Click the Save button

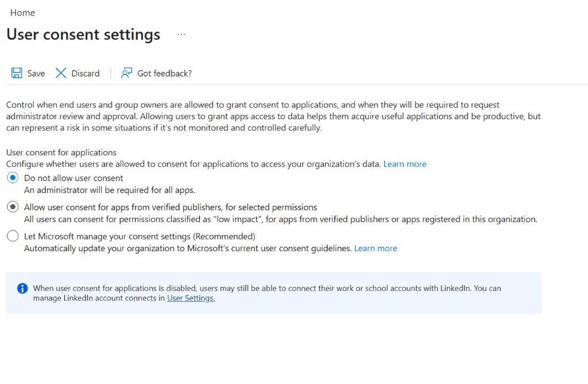click(x=28, y=73)
